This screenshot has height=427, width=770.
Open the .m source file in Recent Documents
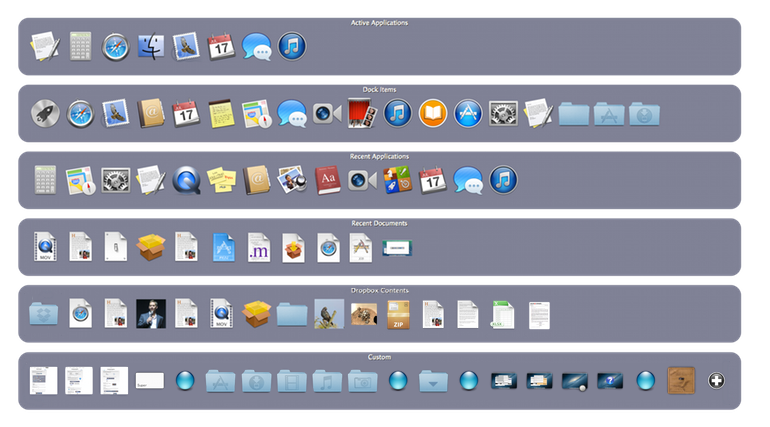point(257,246)
